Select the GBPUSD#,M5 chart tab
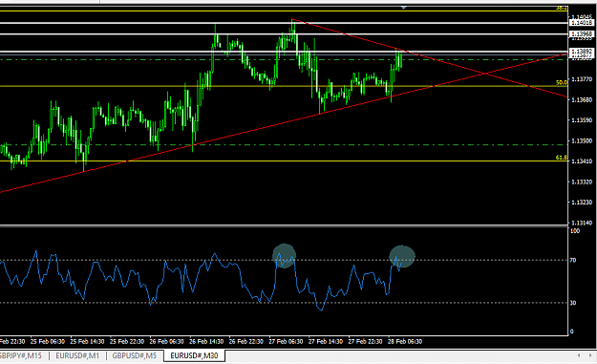Viewport: 597px width, 364px height. tap(134, 355)
